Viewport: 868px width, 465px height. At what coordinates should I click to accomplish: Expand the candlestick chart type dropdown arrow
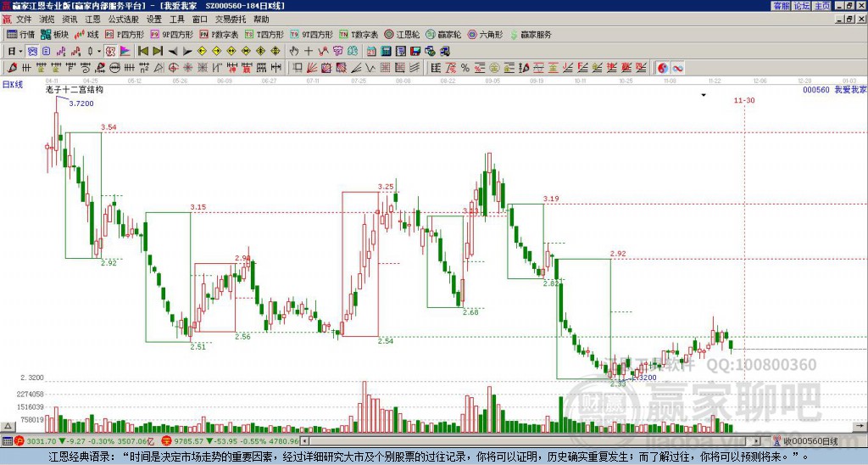[x=99, y=51]
